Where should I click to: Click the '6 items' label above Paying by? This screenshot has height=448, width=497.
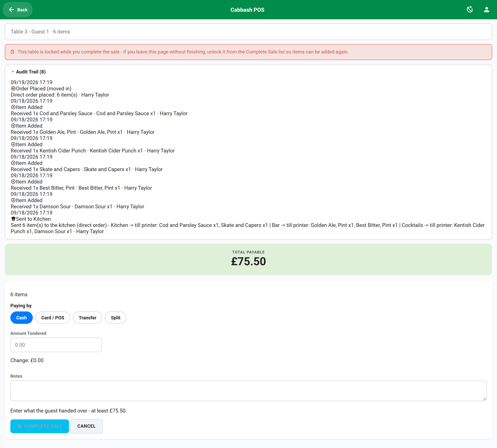coord(19,294)
